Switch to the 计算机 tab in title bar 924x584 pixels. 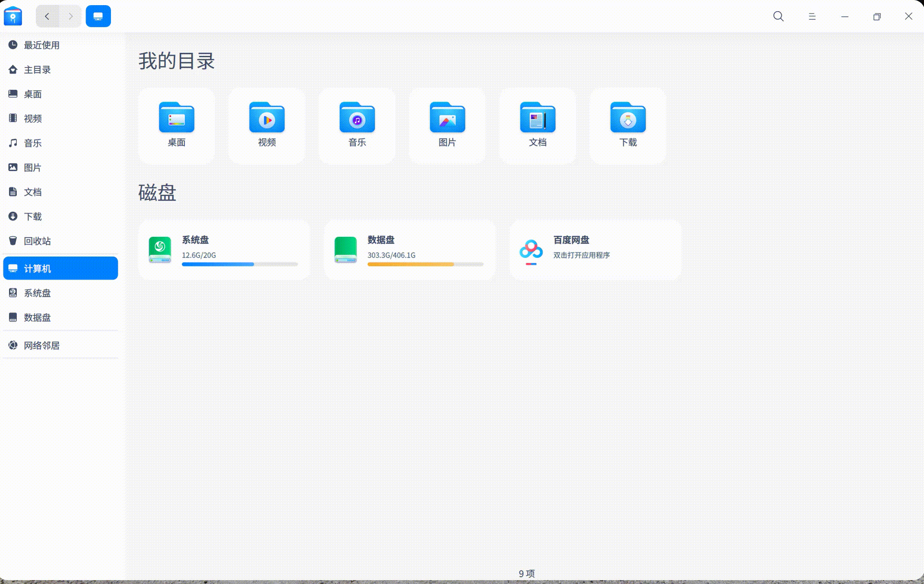[98, 16]
